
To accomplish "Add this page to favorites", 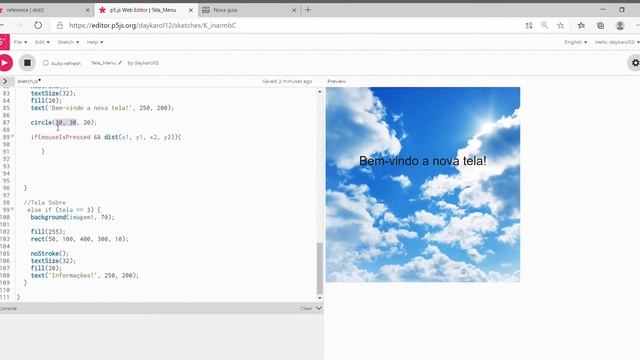I will [560, 25].
